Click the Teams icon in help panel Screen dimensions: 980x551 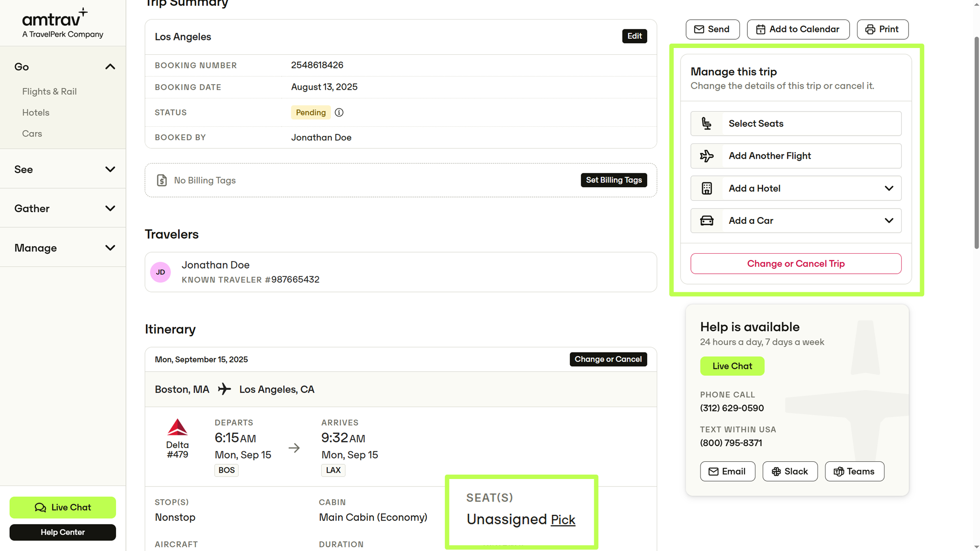click(x=839, y=471)
